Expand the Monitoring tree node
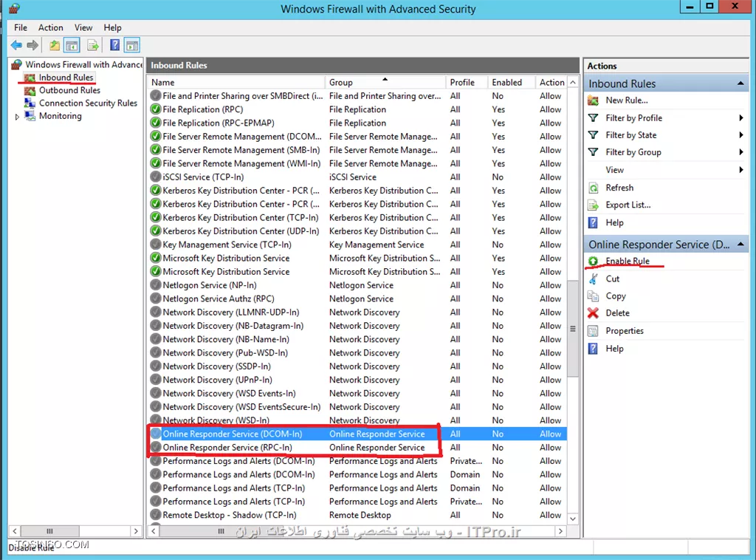Image resolution: width=756 pixels, height=560 pixels. pyautogui.click(x=18, y=117)
